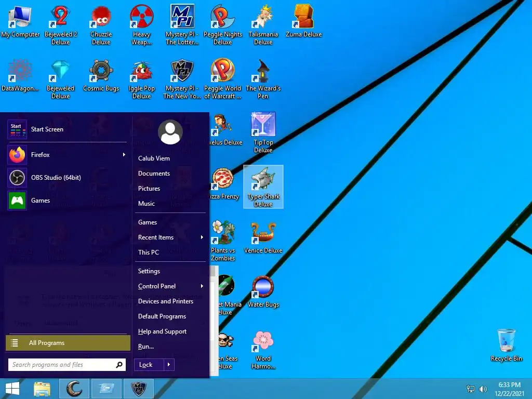Open Music in the start menu
The height and width of the screenshot is (399, 532).
146,204
